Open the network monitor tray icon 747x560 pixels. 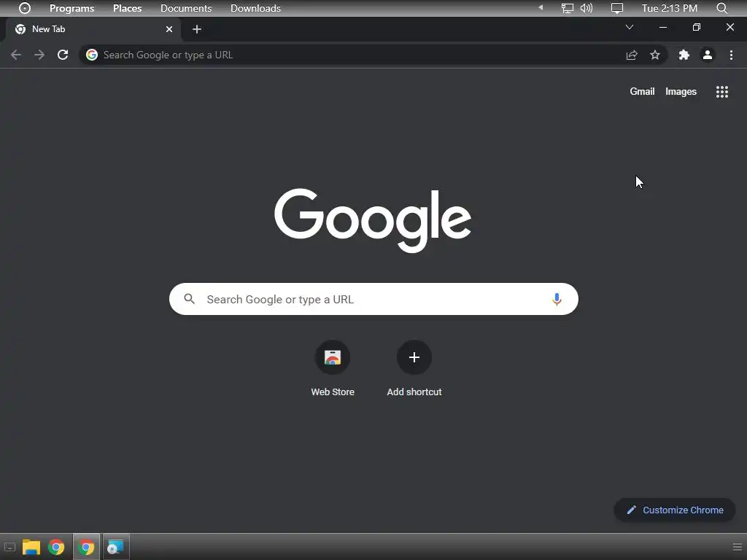click(x=567, y=8)
